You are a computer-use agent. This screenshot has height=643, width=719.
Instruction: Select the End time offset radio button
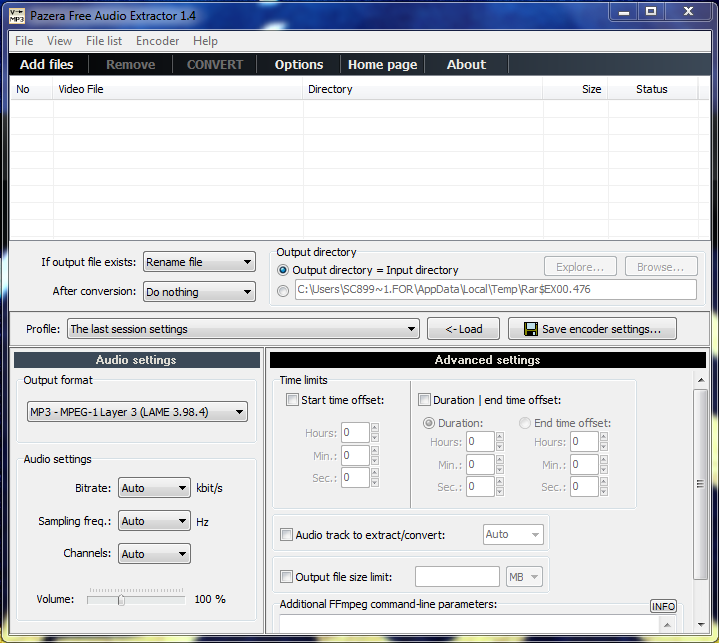click(x=525, y=423)
